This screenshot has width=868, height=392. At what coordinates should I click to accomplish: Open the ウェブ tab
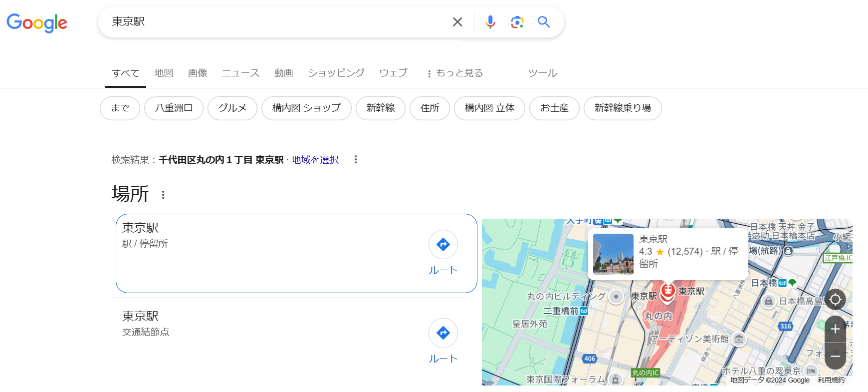393,73
